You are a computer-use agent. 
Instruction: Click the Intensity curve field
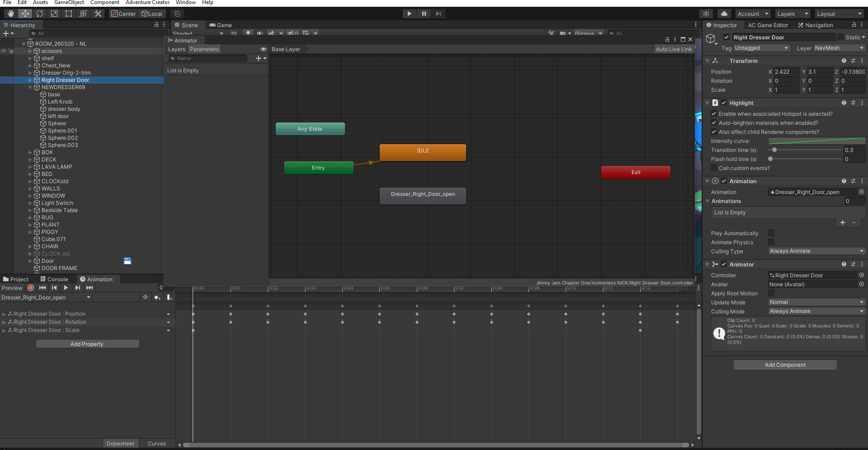817,141
